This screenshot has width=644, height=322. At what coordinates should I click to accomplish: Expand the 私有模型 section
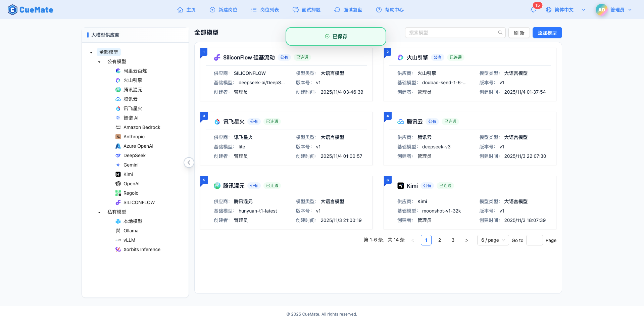tap(99, 212)
